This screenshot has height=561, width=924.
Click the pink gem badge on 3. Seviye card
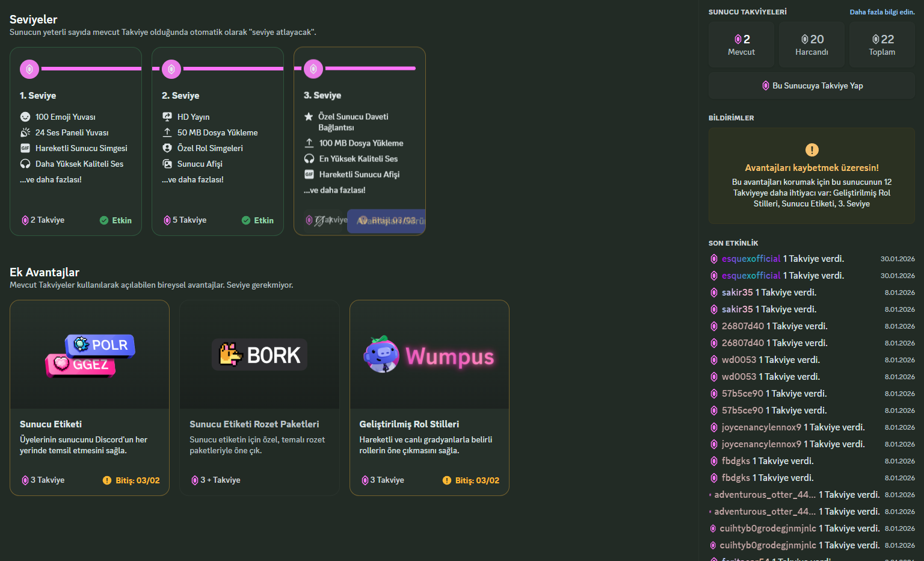click(313, 69)
